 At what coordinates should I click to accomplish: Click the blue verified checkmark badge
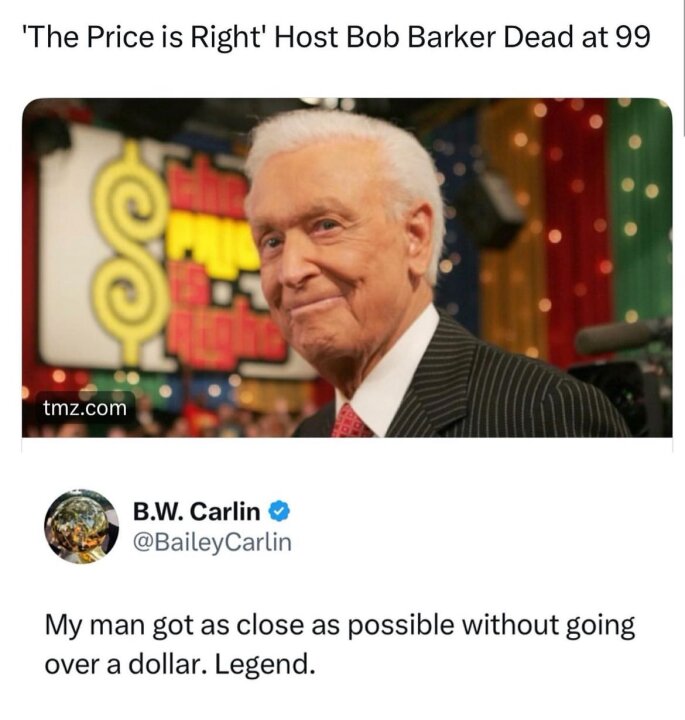(279, 512)
